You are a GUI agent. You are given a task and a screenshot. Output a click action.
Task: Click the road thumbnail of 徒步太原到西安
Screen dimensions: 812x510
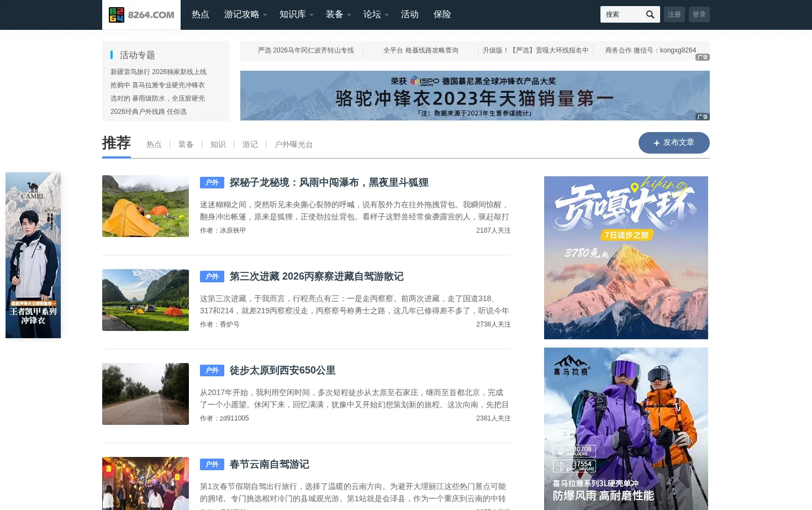coord(145,394)
